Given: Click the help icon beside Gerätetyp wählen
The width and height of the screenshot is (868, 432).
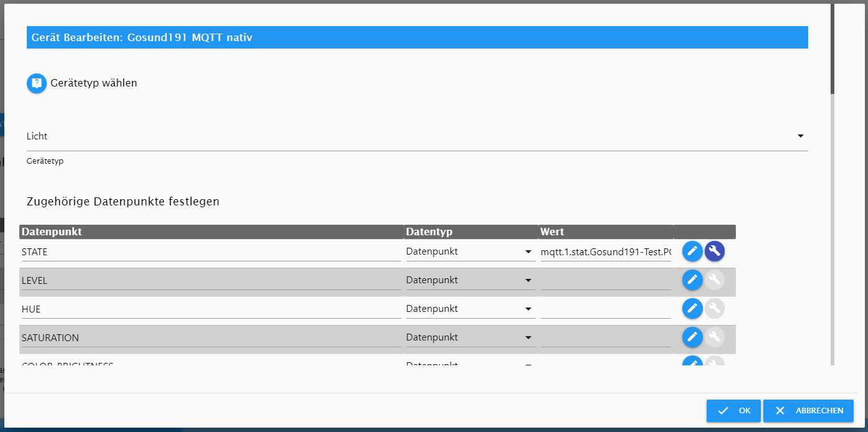Looking at the screenshot, I should pyautogui.click(x=37, y=83).
